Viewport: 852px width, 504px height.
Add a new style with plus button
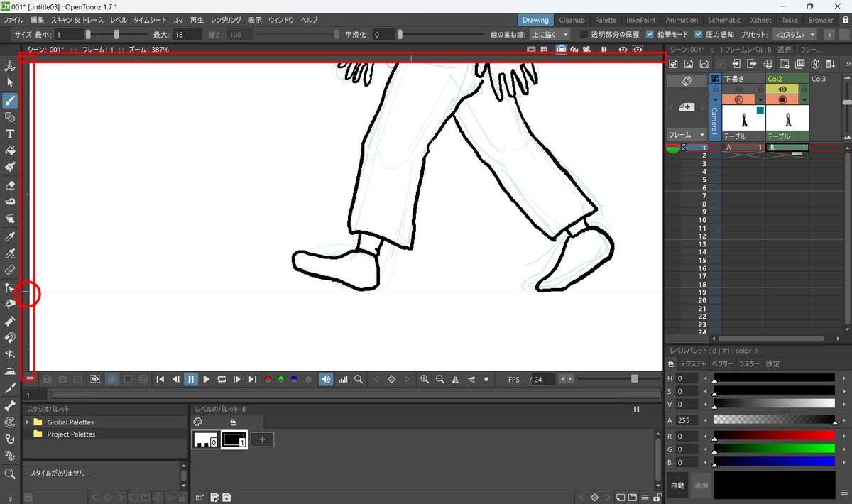coord(262,439)
